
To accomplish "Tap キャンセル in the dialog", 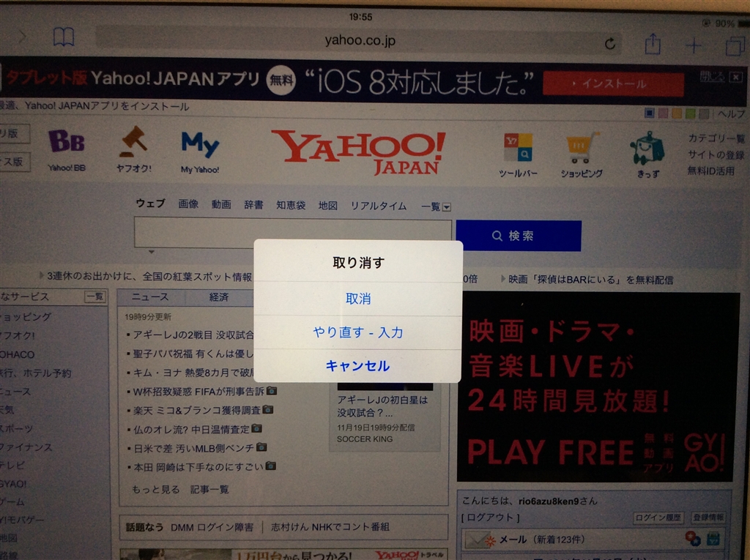I will tap(358, 366).
